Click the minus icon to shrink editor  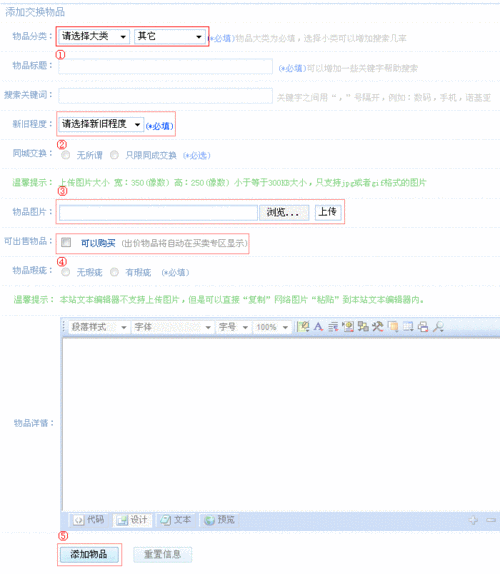(491, 520)
